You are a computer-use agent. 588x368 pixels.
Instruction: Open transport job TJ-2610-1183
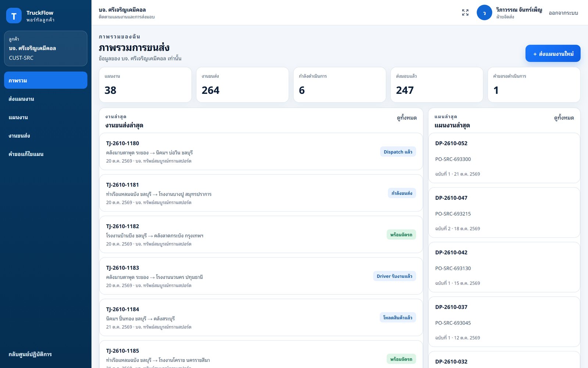coord(261,276)
